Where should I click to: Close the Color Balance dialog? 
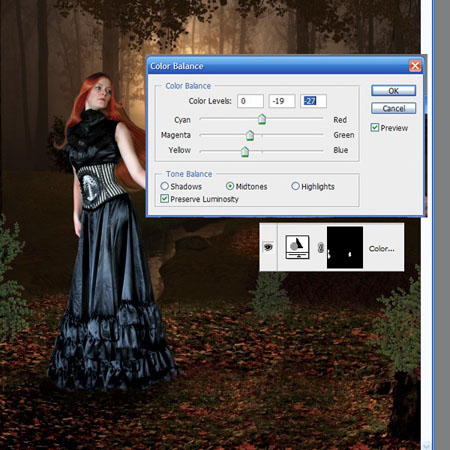(415, 66)
